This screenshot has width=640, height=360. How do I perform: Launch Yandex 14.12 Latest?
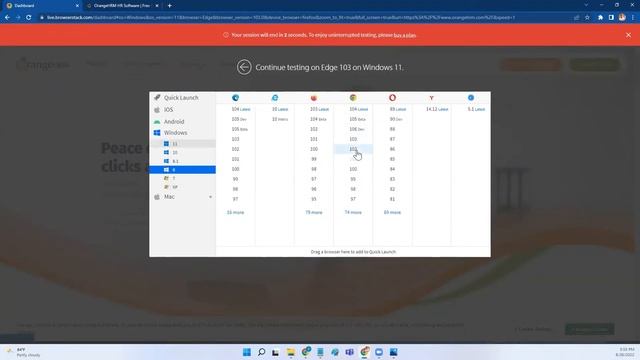pyautogui.click(x=437, y=109)
